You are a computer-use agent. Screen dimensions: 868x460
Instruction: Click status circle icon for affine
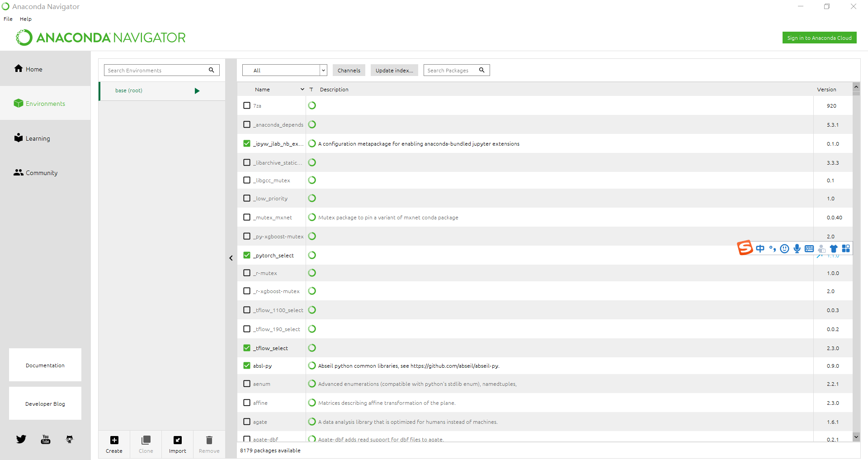[312, 403]
